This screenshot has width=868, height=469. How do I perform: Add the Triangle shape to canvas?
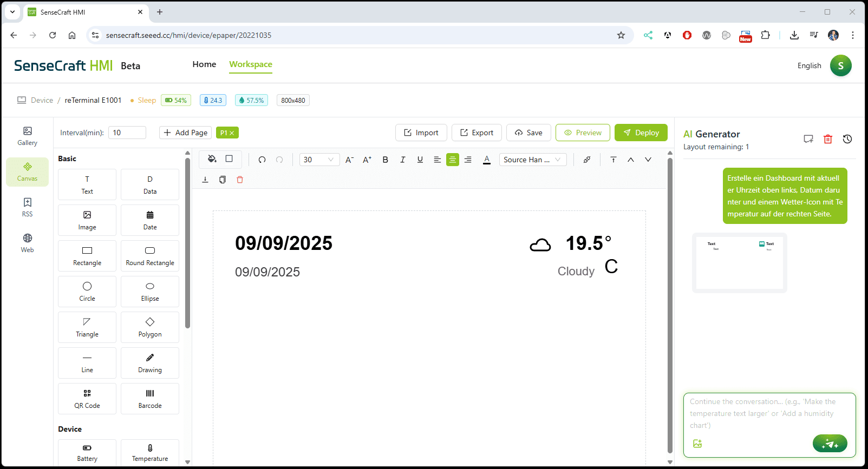tap(87, 327)
